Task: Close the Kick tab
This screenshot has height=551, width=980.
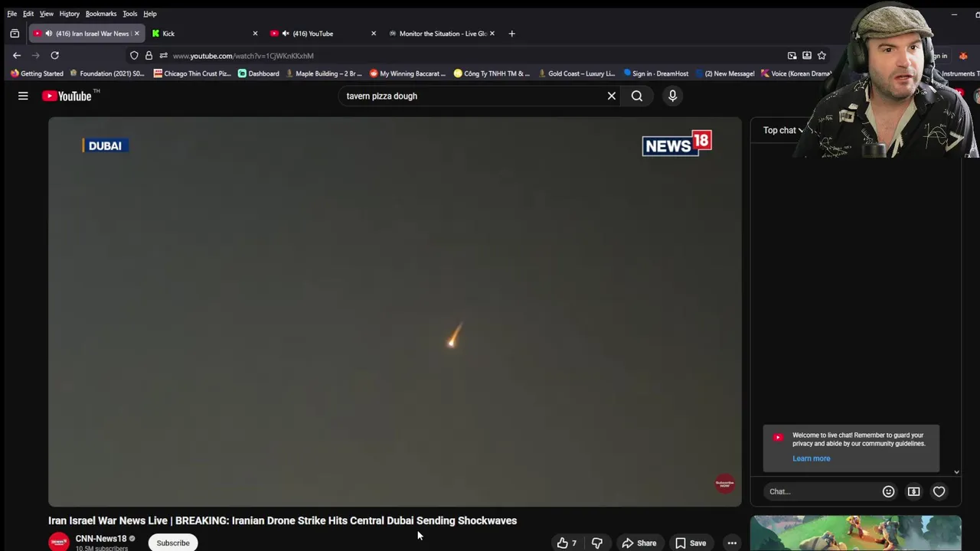Action: (255, 34)
